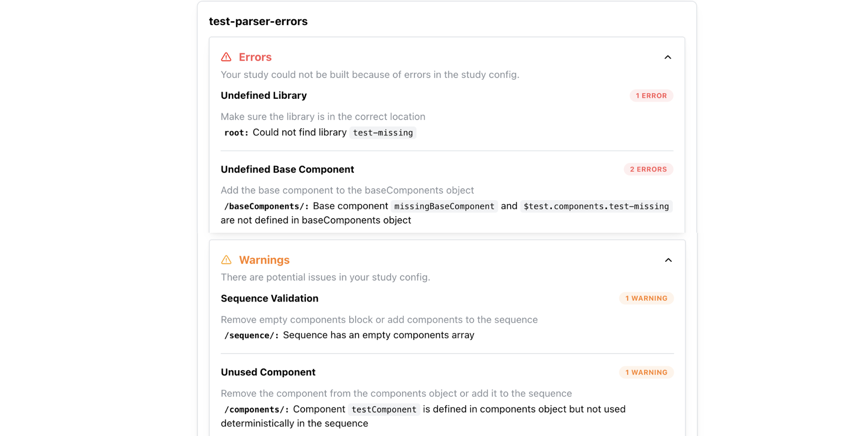Viewport: 868px width, 436px height.
Task: Click the testComponent code snippet
Action: pos(384,409)
